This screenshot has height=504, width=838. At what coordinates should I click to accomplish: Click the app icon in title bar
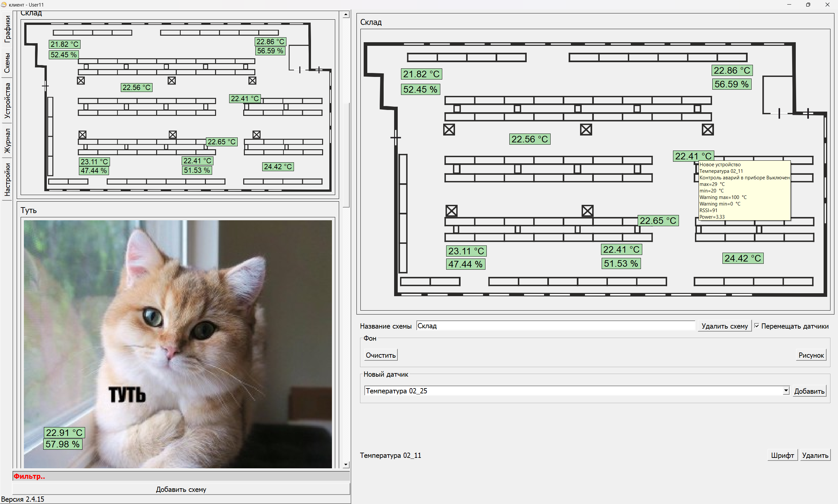coord(3,4)
